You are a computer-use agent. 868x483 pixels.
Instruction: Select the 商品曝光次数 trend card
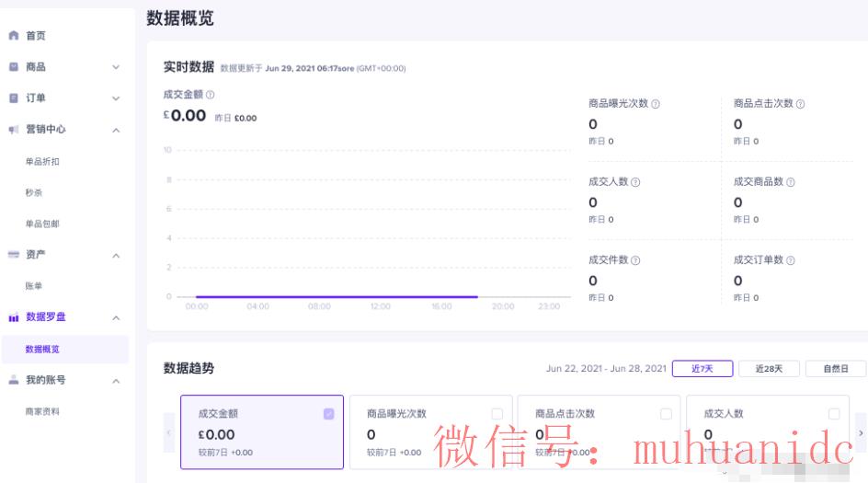click(x=430, y=432)
